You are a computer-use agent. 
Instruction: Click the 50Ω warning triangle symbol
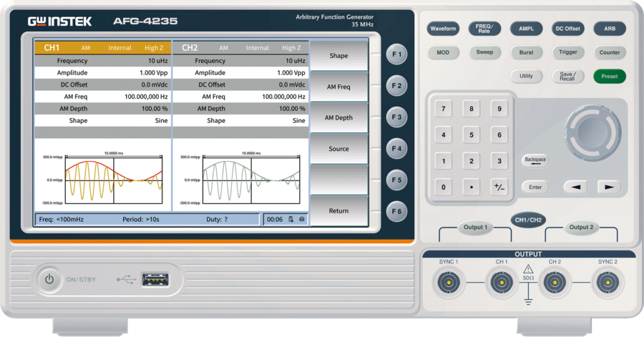528,269
